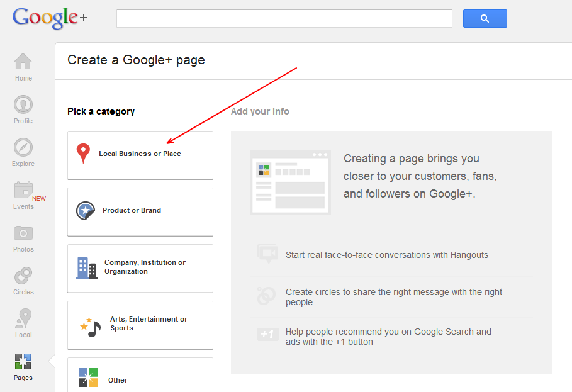Click the Google+ logo
The height and width of the screenshot is (392, 572).
pos(50,18)
